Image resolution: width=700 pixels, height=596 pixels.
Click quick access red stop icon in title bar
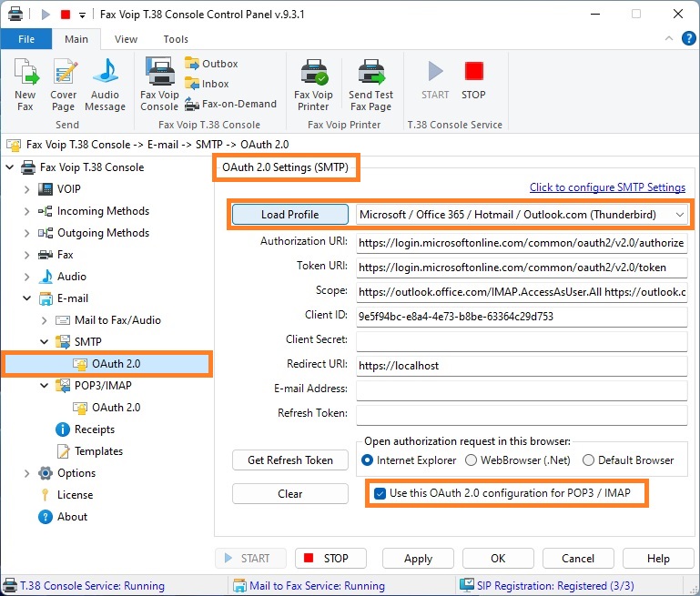(x=66, y=15)
